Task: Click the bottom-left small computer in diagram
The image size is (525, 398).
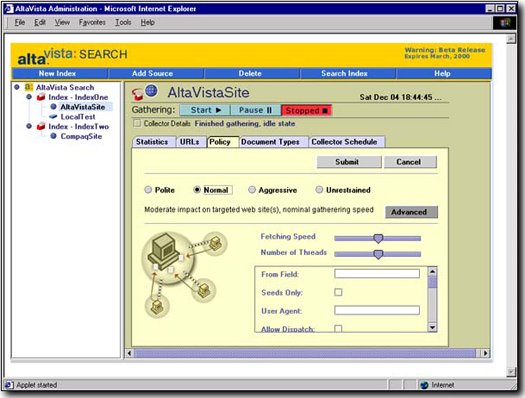Action: [157, 307]
